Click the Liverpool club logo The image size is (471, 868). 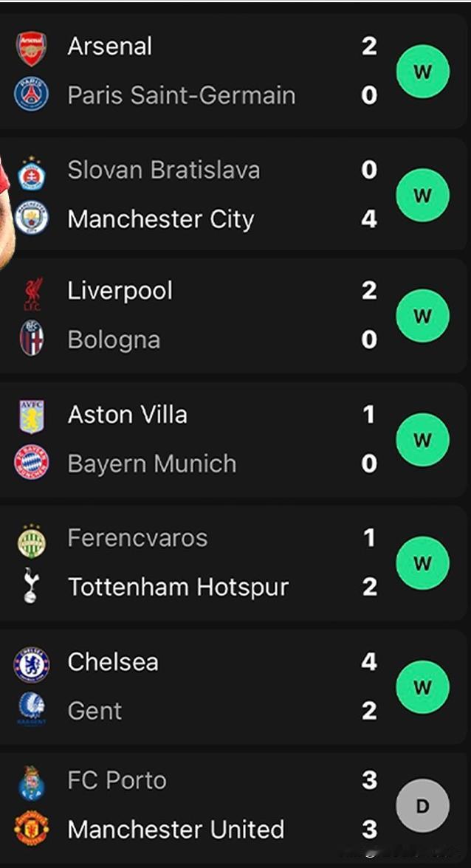pos(32,294)
